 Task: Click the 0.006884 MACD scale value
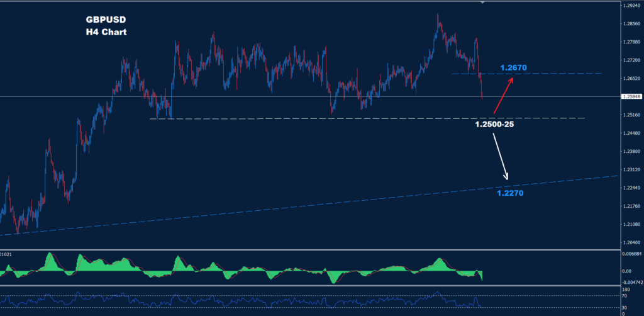click(x=633, y=254)
